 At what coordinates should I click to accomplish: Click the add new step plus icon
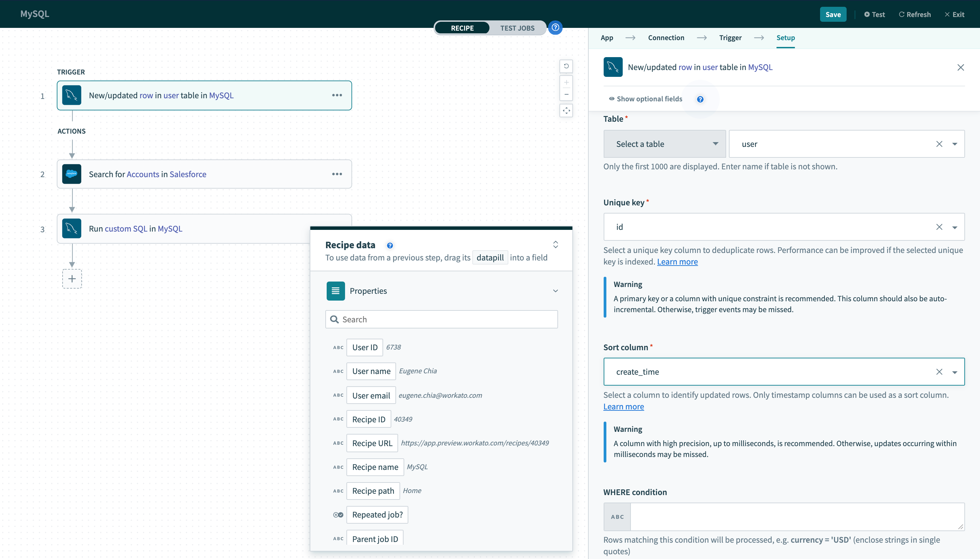(72, 278)
